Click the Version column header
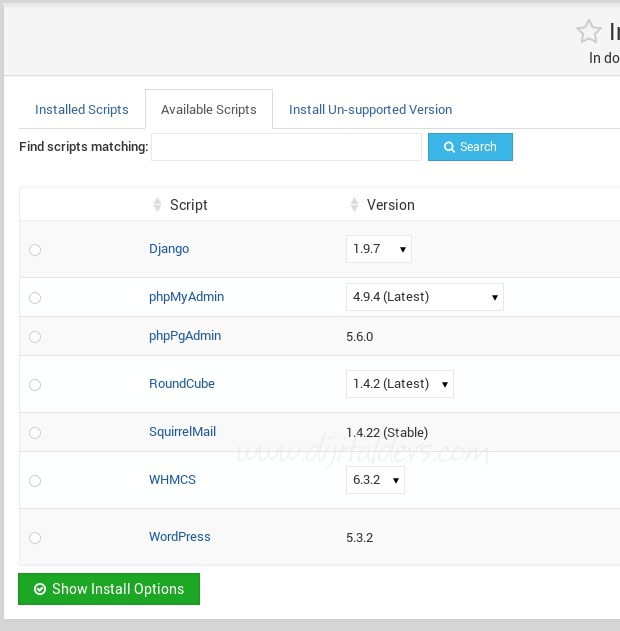Viewport: 620px width, 631px height. pos(390,205)
